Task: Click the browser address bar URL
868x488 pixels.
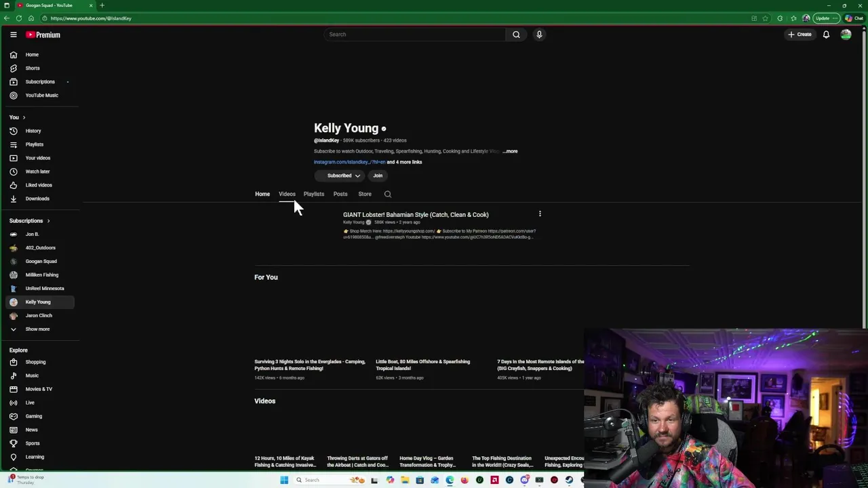Action: click(91, 18)
